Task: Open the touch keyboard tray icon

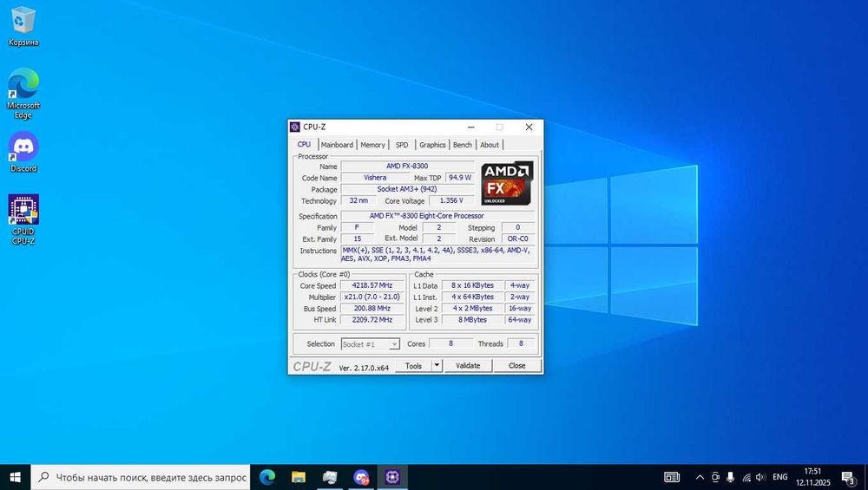Action: [x=672, y=477]
